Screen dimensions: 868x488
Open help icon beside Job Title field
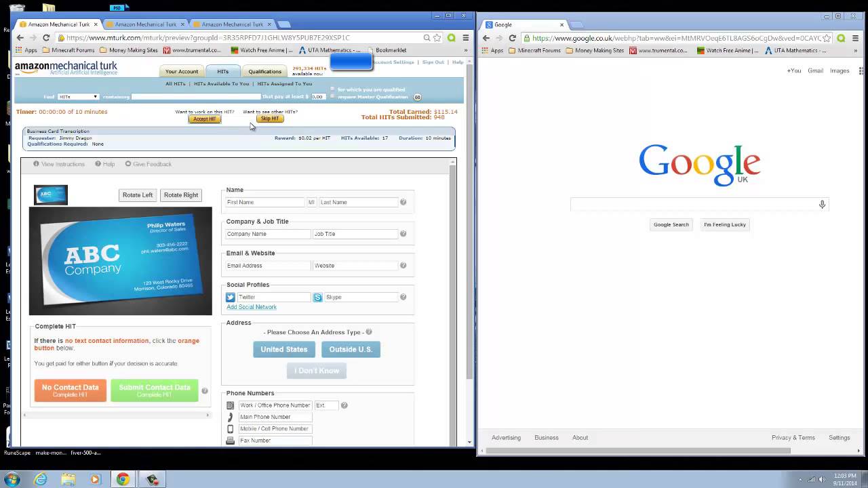(x=403, y=234)
